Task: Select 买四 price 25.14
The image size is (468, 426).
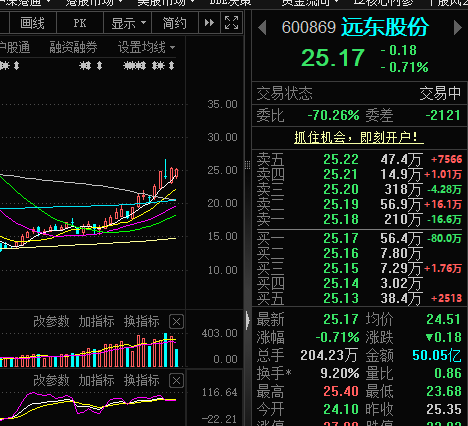Action: click(x=341, y=283)
